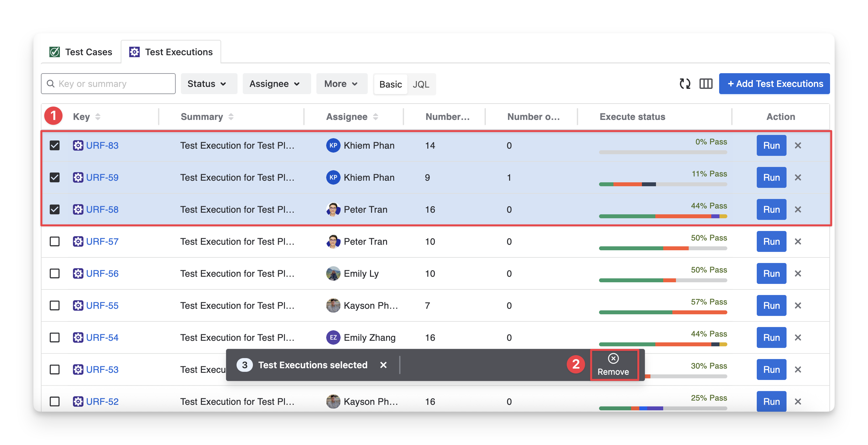Check the URF-56 row checkbox
Image resolution: width=868 pixels, height=445 pixels.
[x=55, y=273]
